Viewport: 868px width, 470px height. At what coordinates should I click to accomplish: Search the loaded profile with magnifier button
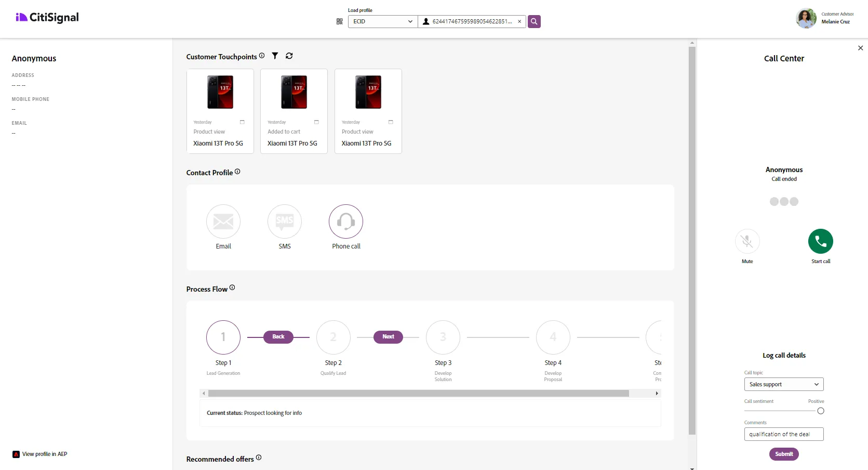[534, 21]
